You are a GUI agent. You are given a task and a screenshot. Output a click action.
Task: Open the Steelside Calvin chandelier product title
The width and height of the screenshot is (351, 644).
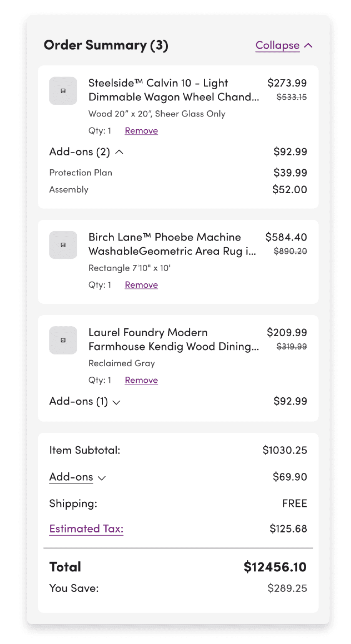tap(174, 90)
